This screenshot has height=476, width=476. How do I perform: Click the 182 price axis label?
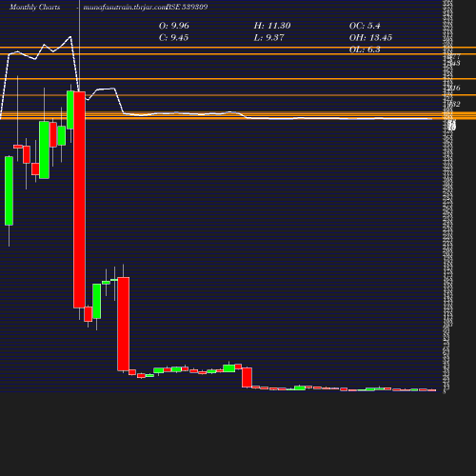click(x=454, y=104)
